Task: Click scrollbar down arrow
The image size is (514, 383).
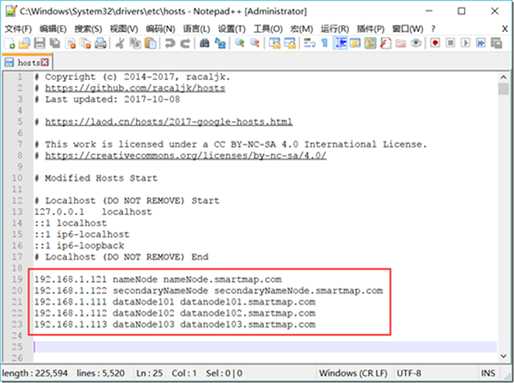Action: [503, 356]
